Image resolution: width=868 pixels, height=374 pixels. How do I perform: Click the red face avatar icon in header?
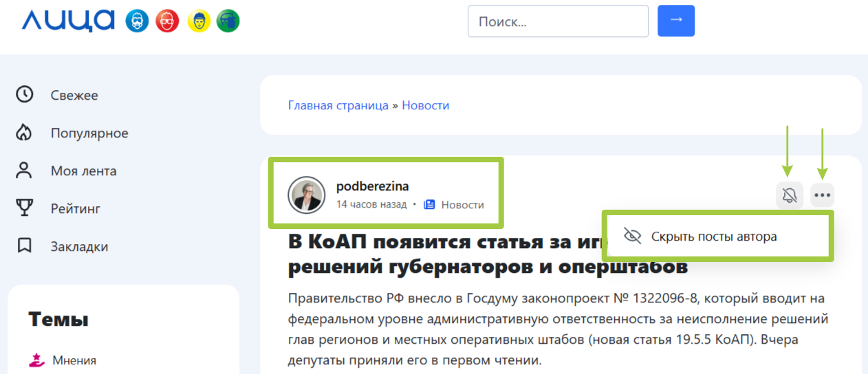point(166,21)
